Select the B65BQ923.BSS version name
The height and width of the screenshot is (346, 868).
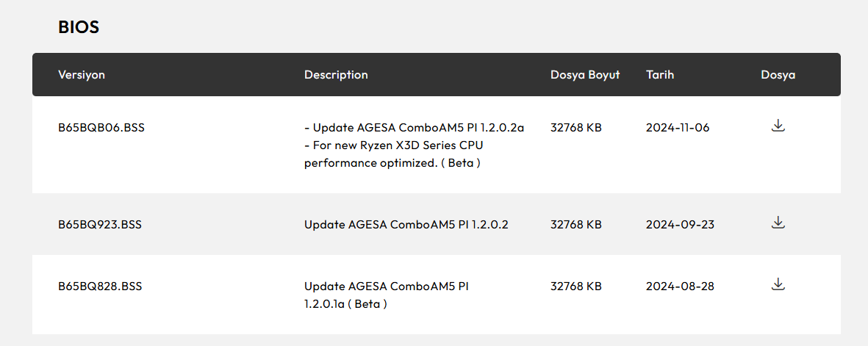pyautogui.click(x=100, y=225)
